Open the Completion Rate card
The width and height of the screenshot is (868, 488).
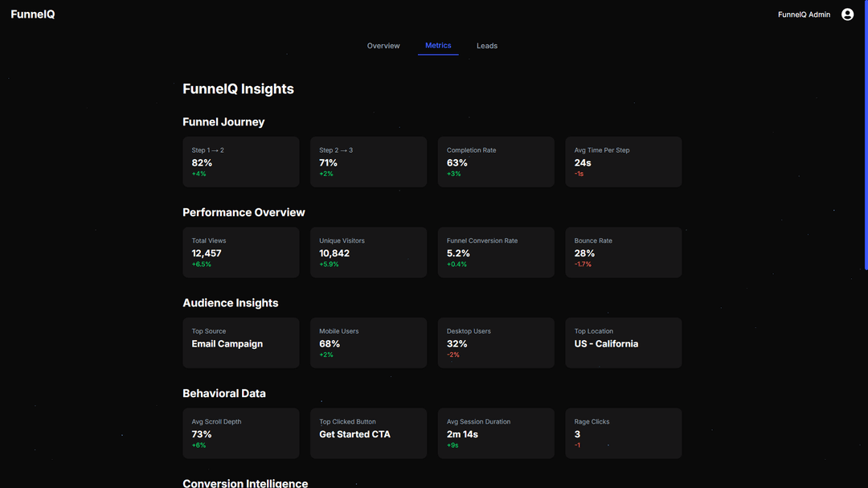click(x=496, y=162)
